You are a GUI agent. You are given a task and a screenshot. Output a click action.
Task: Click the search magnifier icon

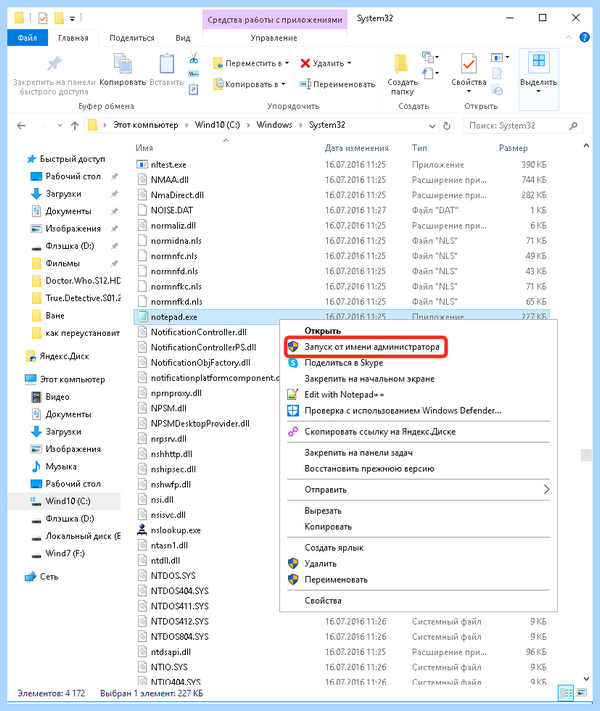tap(573, 126)
